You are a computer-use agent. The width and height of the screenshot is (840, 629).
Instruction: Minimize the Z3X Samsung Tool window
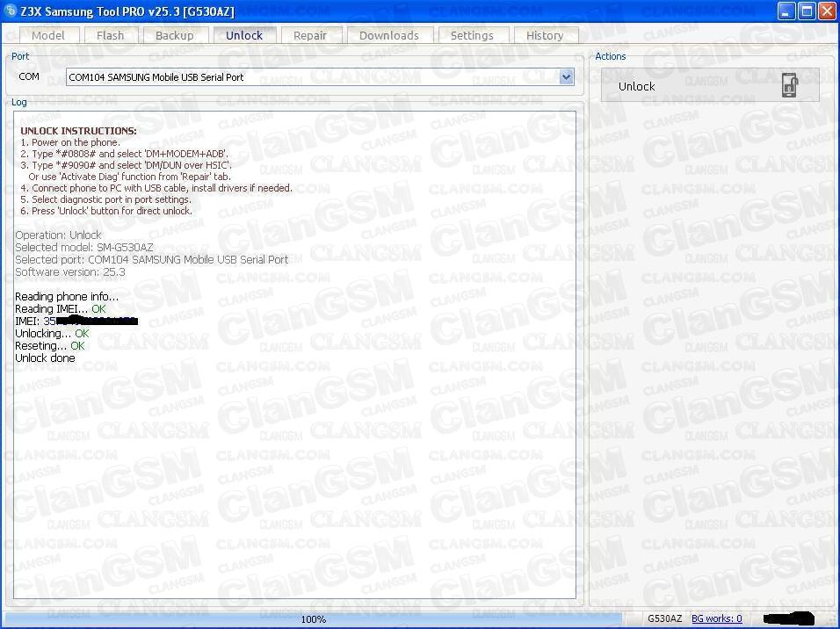pos(786,11)
